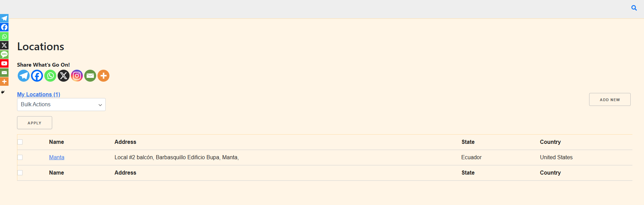Open My Locations (1) filter link
The width and height of the screenshot is (644, 205).
tap(39, 94)
